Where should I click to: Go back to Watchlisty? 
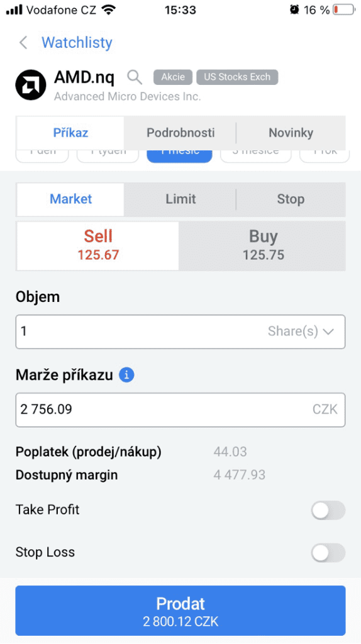click(x=77, y=42)
